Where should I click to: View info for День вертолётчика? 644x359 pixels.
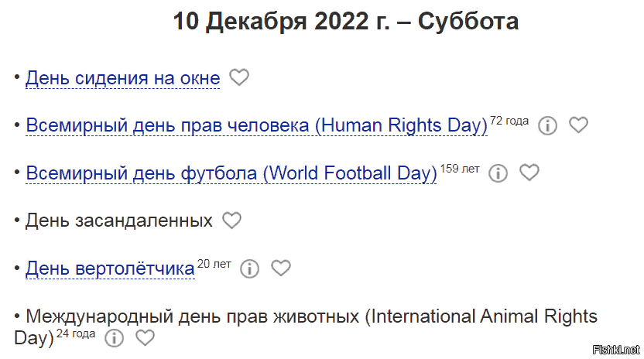pyautogui.click(x=249, y=268)
